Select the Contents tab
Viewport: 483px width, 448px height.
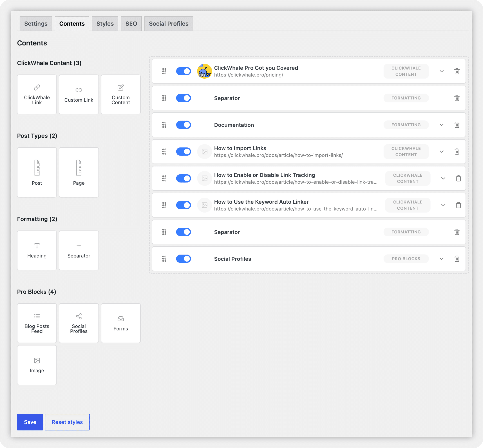[x=72, y=24]
